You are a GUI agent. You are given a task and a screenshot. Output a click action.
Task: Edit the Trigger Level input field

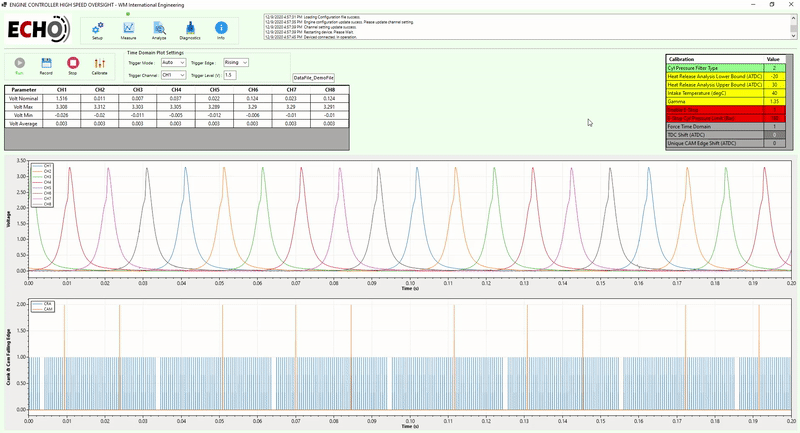pos(230,75)
